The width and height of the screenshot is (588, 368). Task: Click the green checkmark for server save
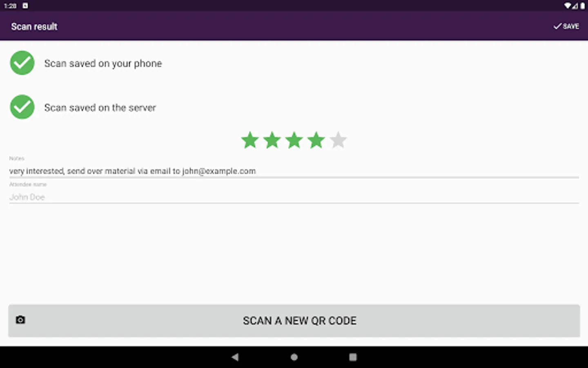point(22,107)
